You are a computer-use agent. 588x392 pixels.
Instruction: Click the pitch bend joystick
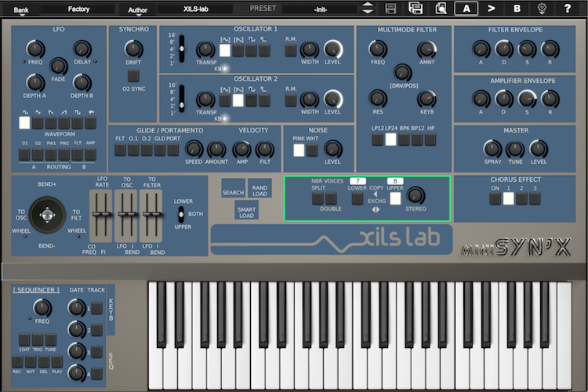coord(47,215)
